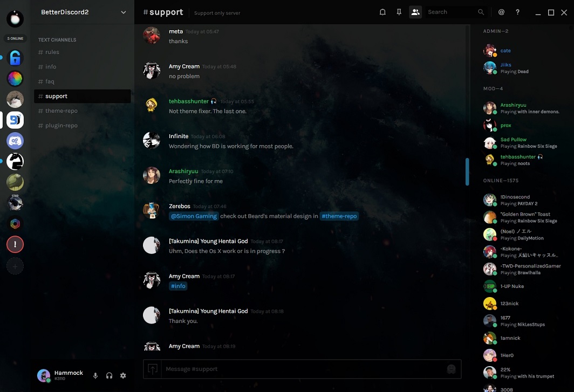
Task: Select the plugin-repo channel
Action: point(61,125)
